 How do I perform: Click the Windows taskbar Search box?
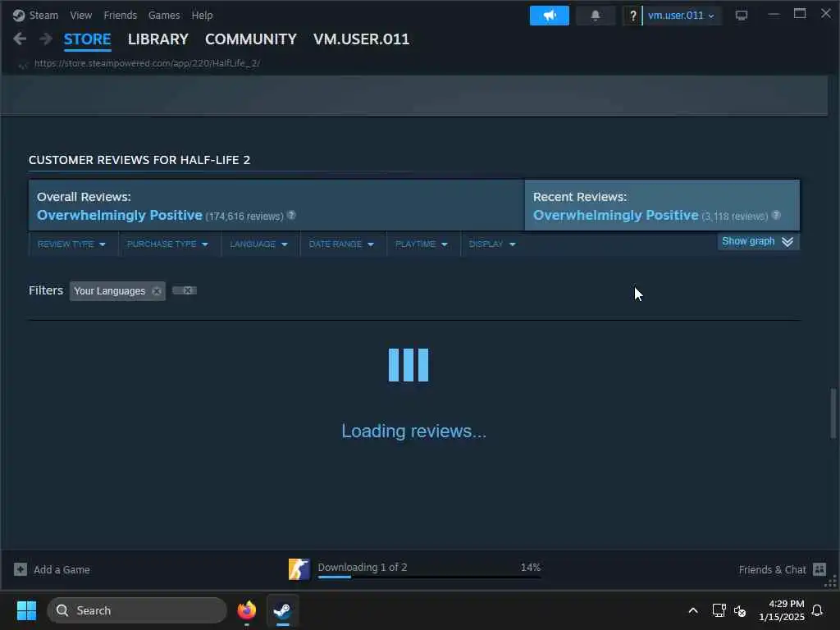(137, 610)
